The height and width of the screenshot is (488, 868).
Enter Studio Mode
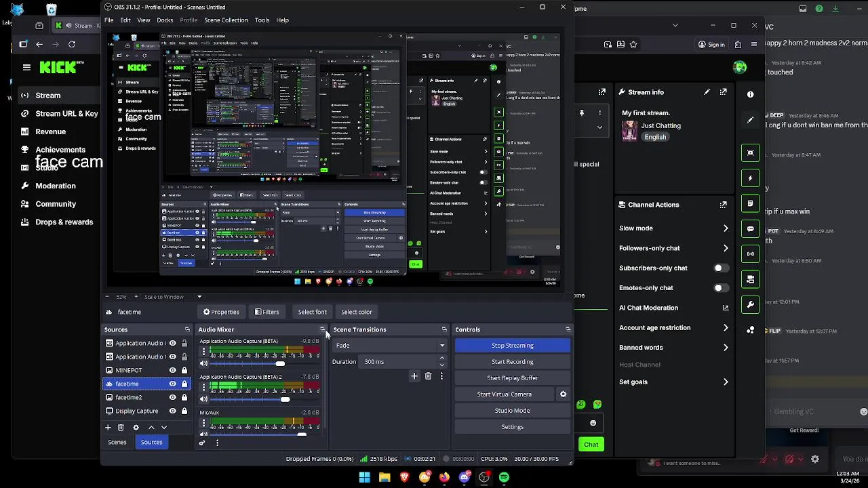click(x=512, y=411)
